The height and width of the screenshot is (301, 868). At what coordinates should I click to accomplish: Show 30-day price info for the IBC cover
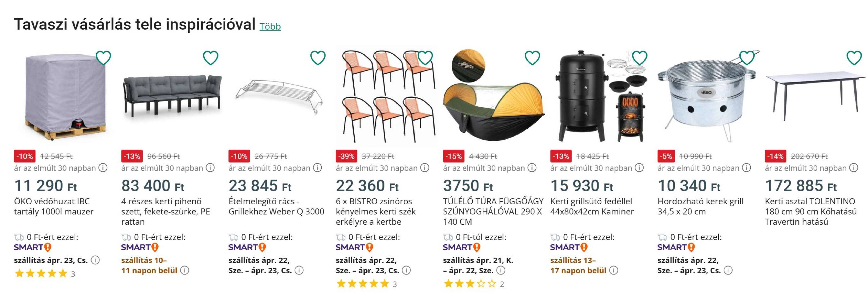click(x=103, y=168)
